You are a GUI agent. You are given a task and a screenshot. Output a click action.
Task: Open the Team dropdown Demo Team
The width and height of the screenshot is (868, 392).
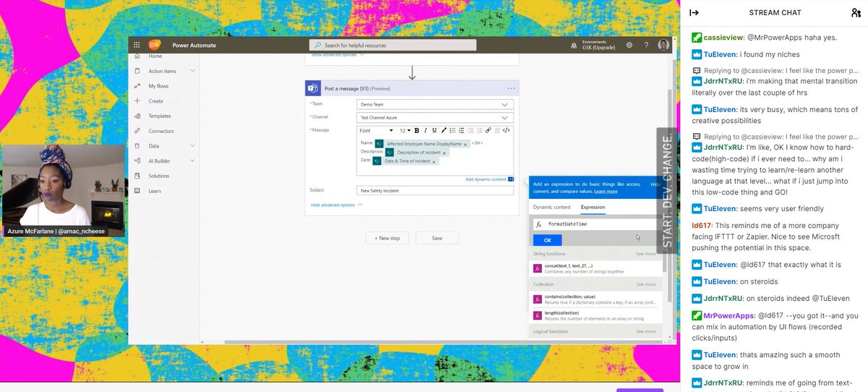[x=435, y=104]
